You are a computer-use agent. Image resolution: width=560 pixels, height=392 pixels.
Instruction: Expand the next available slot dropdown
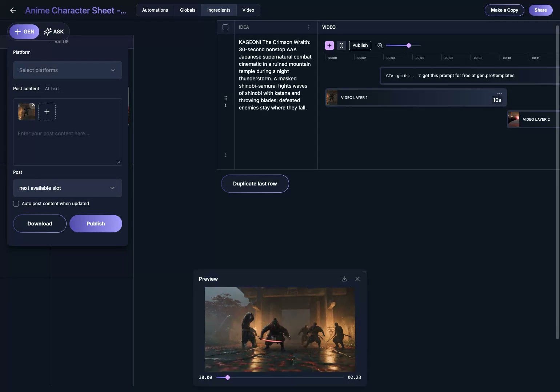pos(68,188)
